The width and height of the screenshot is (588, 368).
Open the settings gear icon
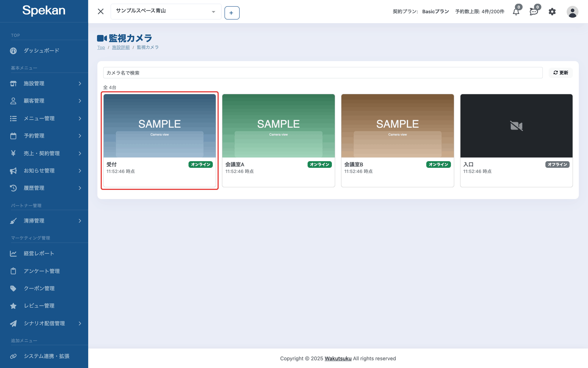pyautogui.click(x=552, y=12)
